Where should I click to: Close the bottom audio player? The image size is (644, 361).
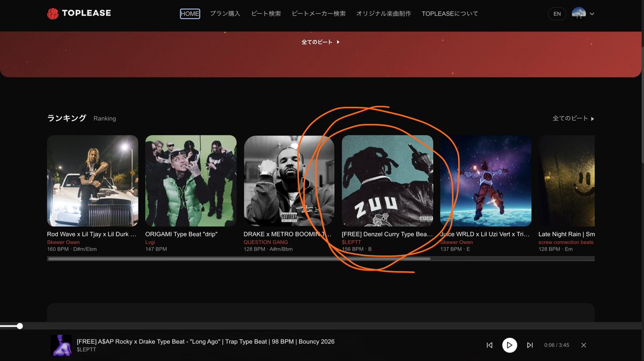click(x=584, y=345)
